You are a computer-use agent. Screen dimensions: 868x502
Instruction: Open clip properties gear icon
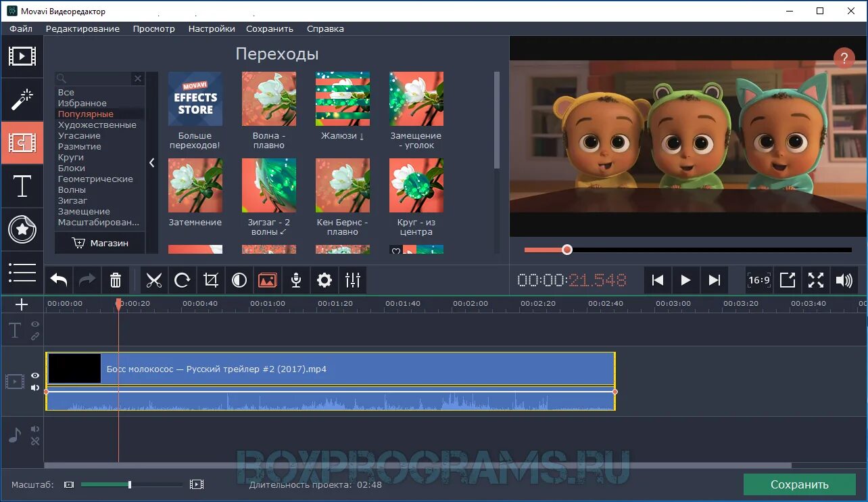click(x=324, y=280)
